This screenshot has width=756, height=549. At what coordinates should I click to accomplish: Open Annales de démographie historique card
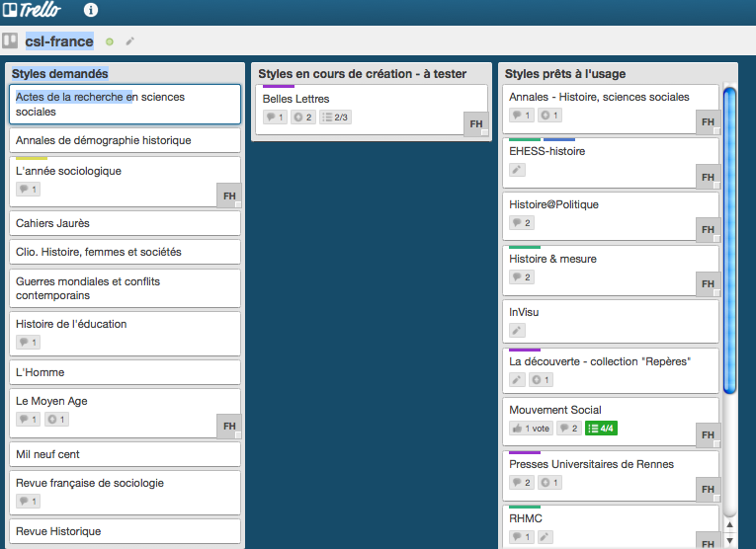tap(125, 140)
